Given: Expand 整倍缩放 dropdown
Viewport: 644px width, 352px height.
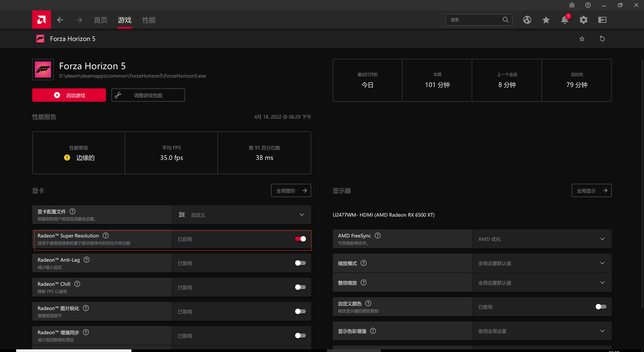Looking at the screenshot, I should tap(542, 282).
